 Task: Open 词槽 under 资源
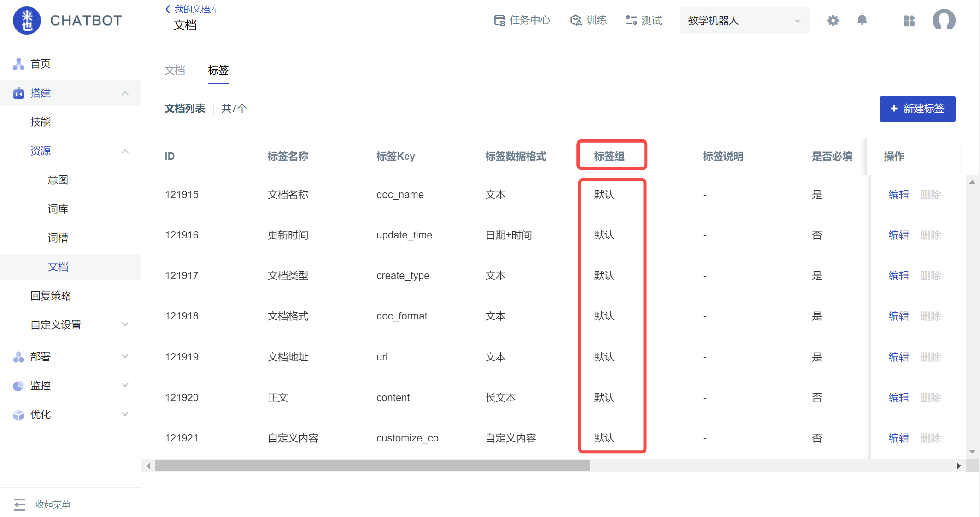tap(58, 238)
